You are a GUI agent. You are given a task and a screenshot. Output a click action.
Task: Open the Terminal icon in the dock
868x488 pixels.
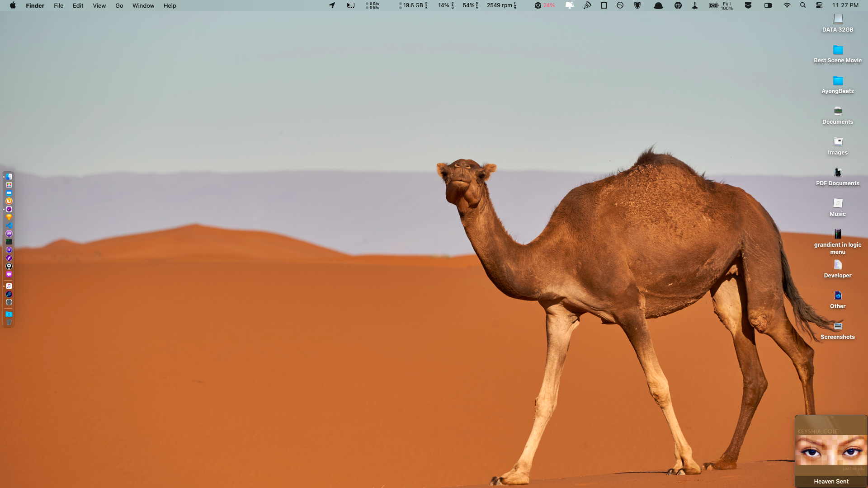click(x=9, y=242)
